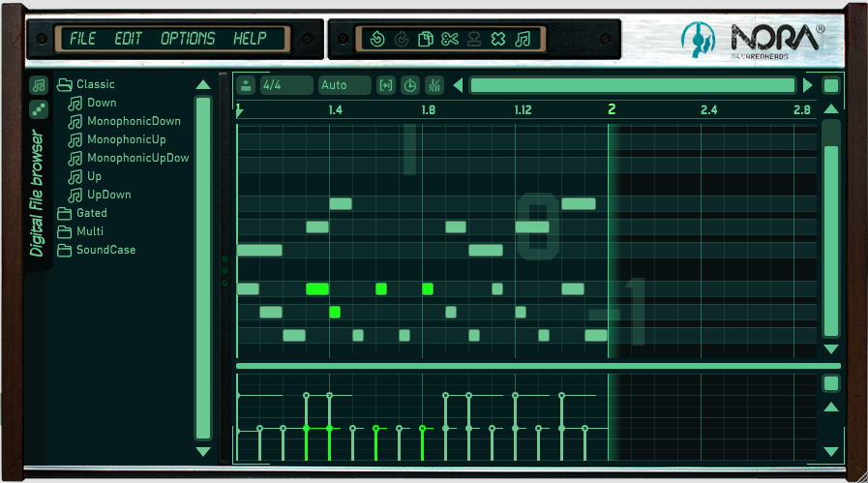Click the scissors cut icon

449,40
